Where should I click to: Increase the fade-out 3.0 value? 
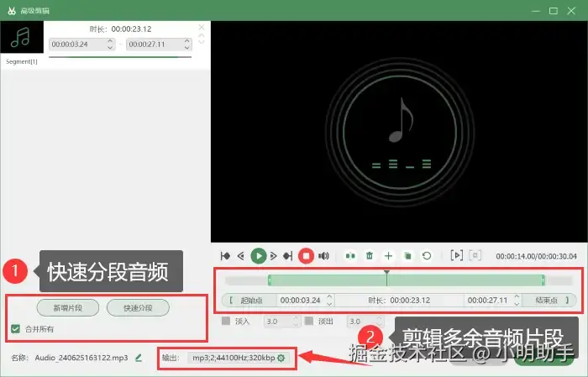point(379,318)
